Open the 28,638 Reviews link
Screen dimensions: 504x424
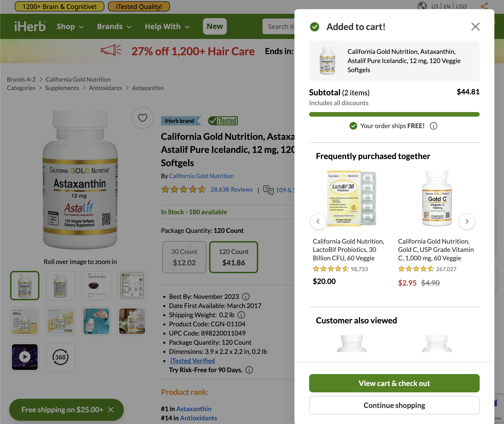pos(231,189)
